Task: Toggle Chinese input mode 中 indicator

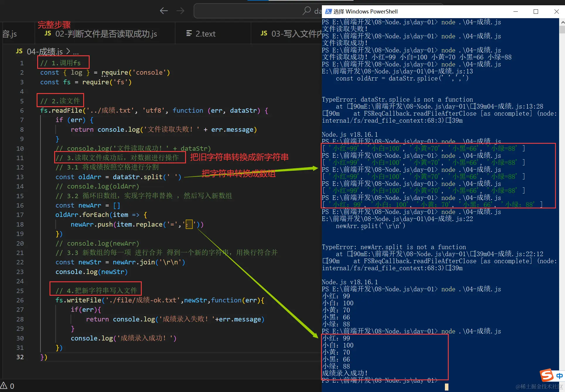Action: pos(559,376)
